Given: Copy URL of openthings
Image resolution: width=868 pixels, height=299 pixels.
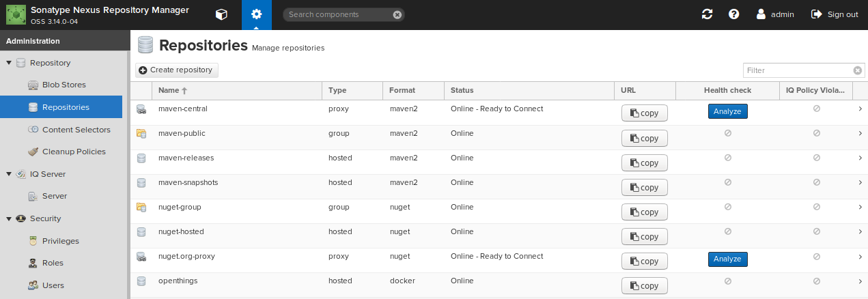Looking at the screenshot, I should click(x=645, y=285).
